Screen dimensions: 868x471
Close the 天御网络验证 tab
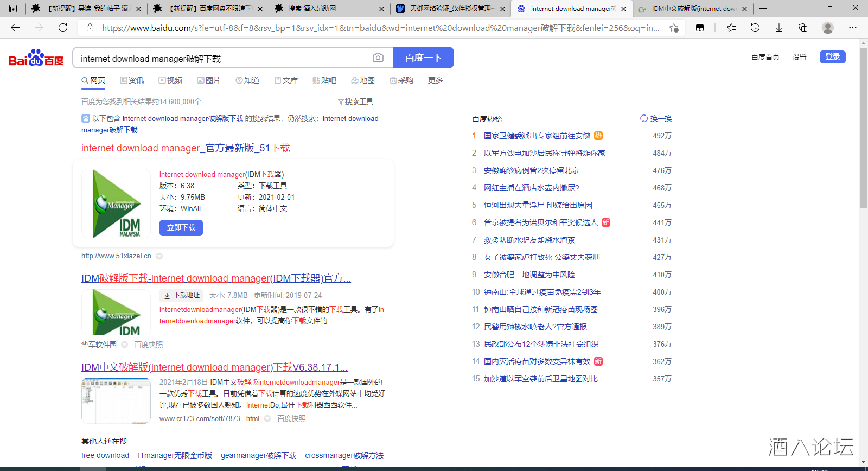pos(502,9)
